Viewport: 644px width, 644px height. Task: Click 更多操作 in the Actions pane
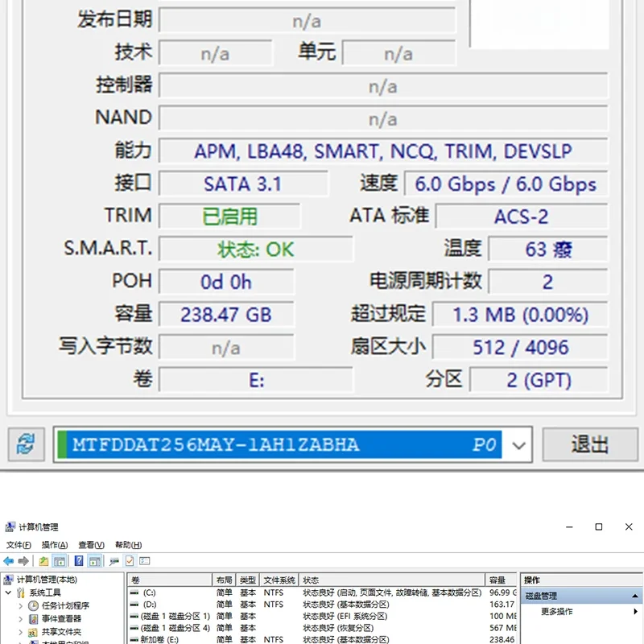(556, 611)
